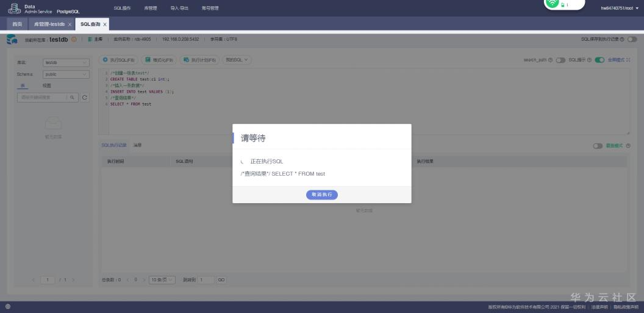
Task: Open the Schema public dropdown
Action: point(66,74)
